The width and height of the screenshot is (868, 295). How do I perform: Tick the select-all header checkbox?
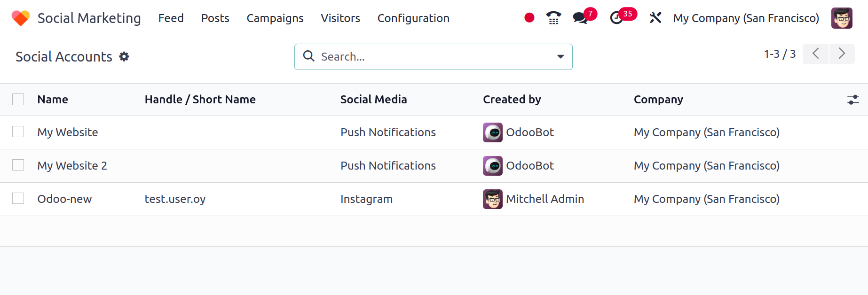point(18,100)
